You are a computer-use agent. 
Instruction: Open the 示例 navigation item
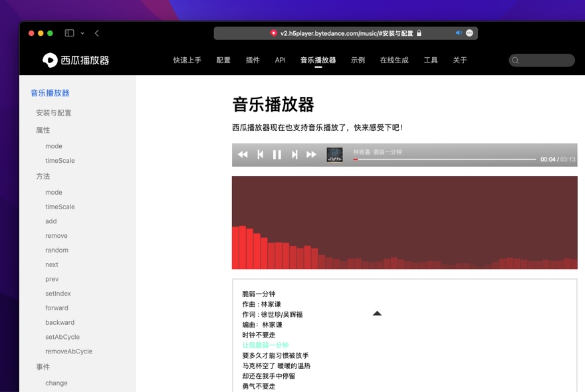(358, 60)
